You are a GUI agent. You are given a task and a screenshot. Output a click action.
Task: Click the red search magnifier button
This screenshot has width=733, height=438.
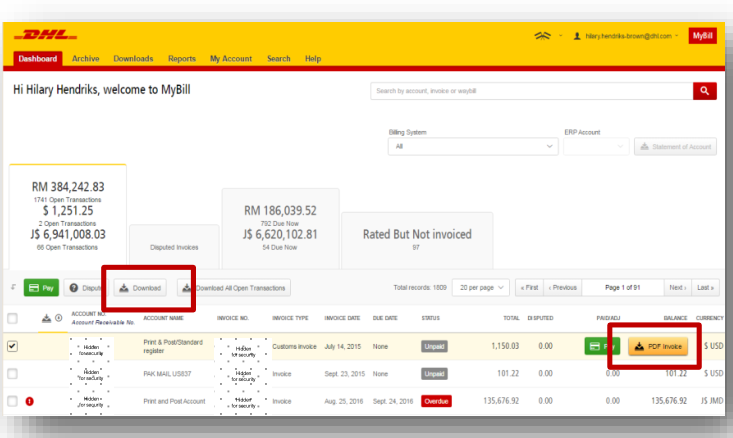[x=704, y=91]
